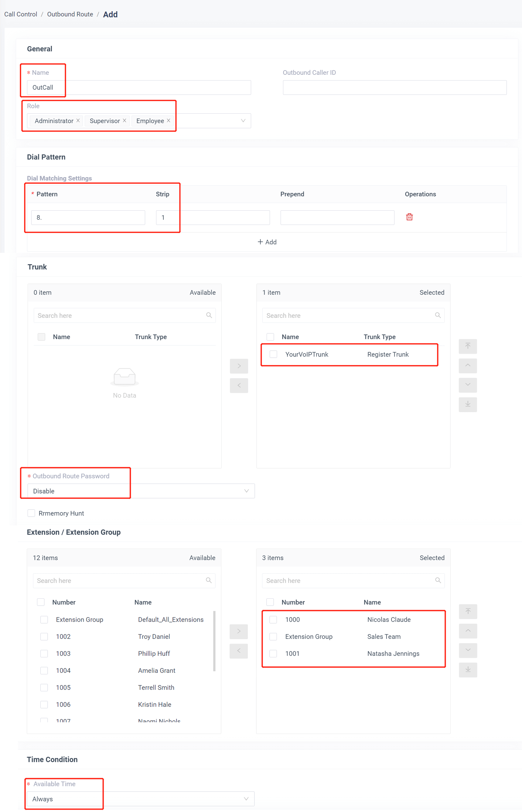Remove the Employee role tag
522x812 pixels.
169,121
